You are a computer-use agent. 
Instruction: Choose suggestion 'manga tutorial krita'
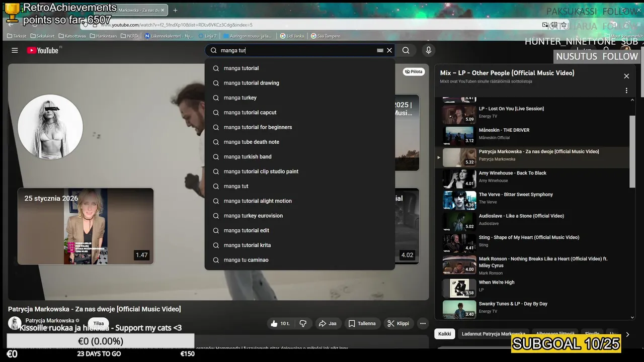pyautogui.click(x=299, y=245)
